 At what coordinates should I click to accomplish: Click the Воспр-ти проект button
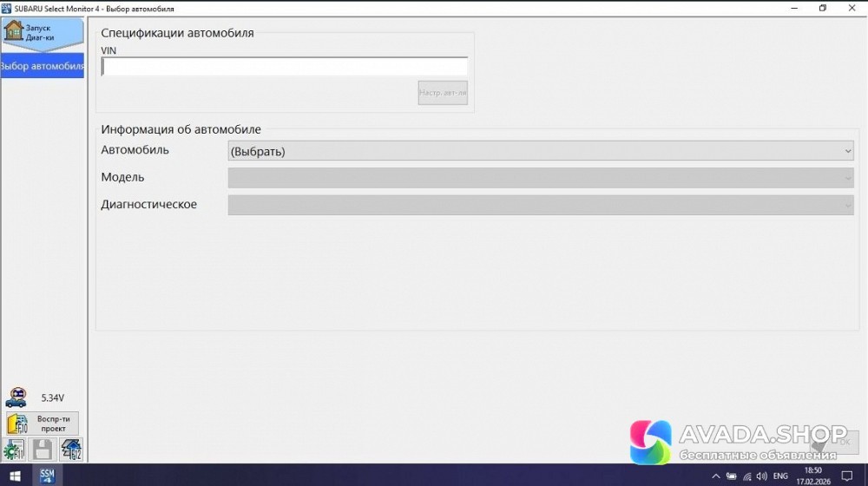(52, 424)
